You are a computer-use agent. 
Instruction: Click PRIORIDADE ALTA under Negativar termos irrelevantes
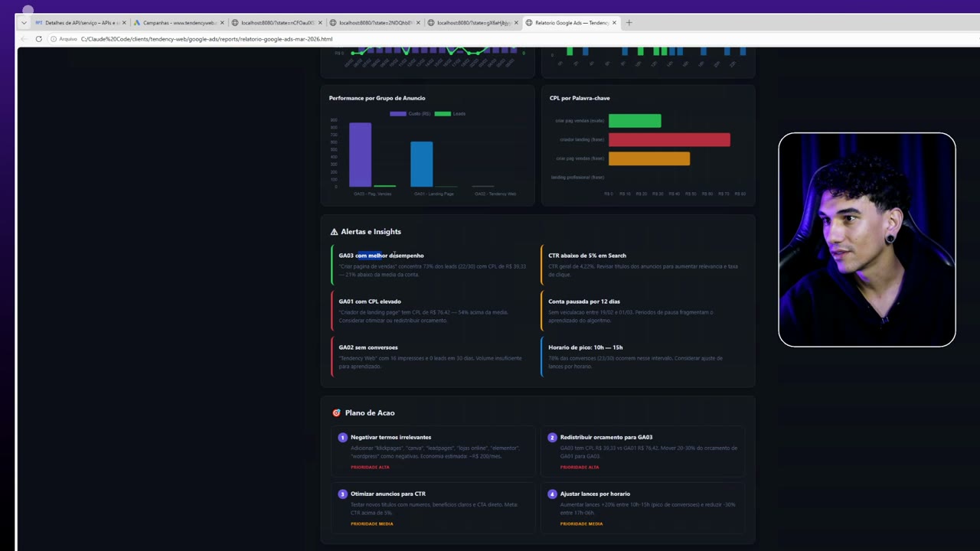(x=370, y=468)
